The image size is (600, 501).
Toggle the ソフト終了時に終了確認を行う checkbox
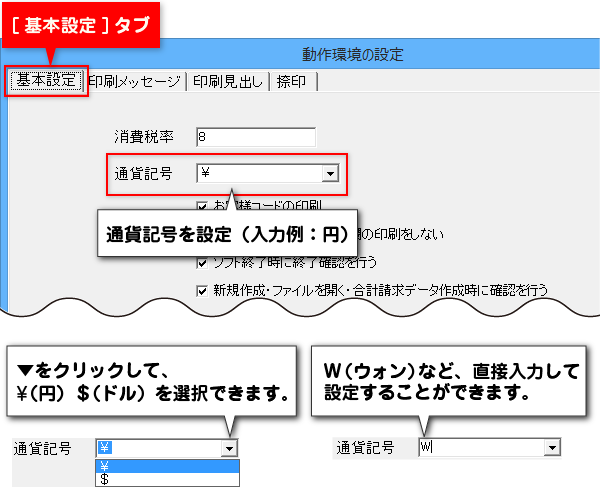pos(202,263)
